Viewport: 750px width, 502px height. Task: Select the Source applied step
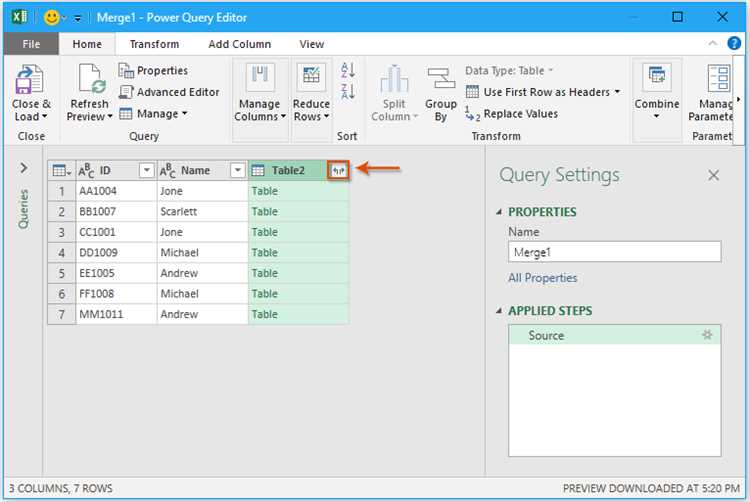click(x=615, y=335)
